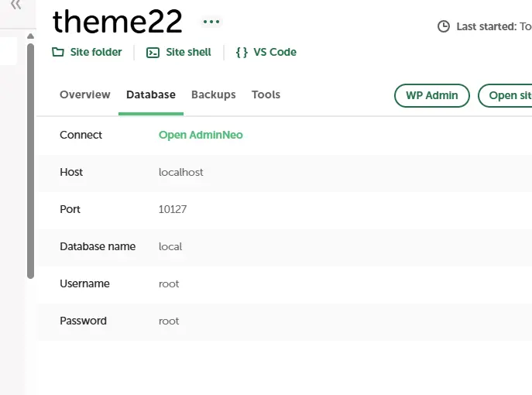The image size is (532, 395).
Task: Click the Site shell terminal icon
Action: pos(153,53)
